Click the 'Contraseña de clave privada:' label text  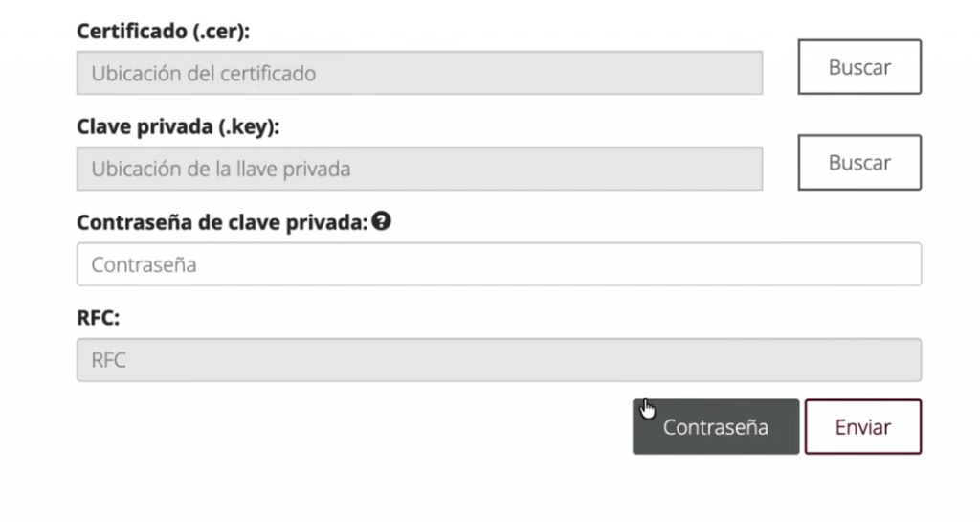pyautogui.click(x=222, y=222)
